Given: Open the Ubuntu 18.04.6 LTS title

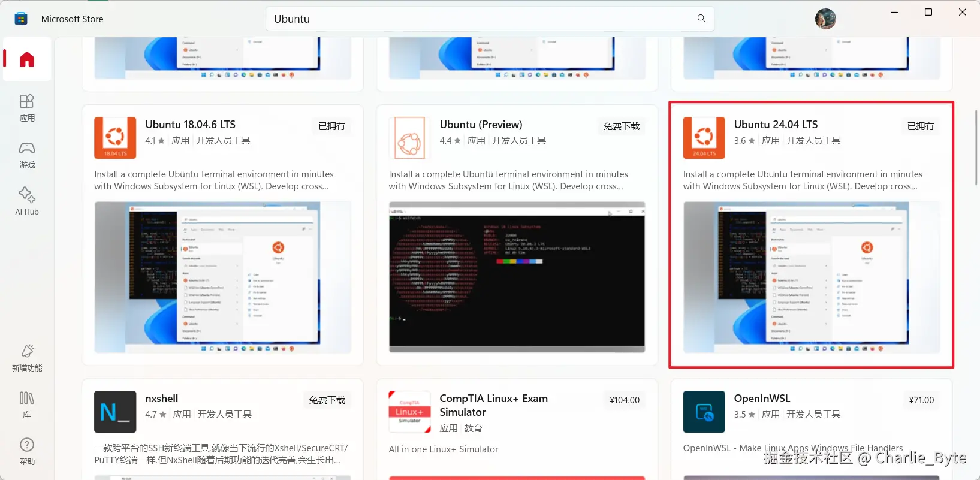Looking at the screenshot, I should coord(191,125).
